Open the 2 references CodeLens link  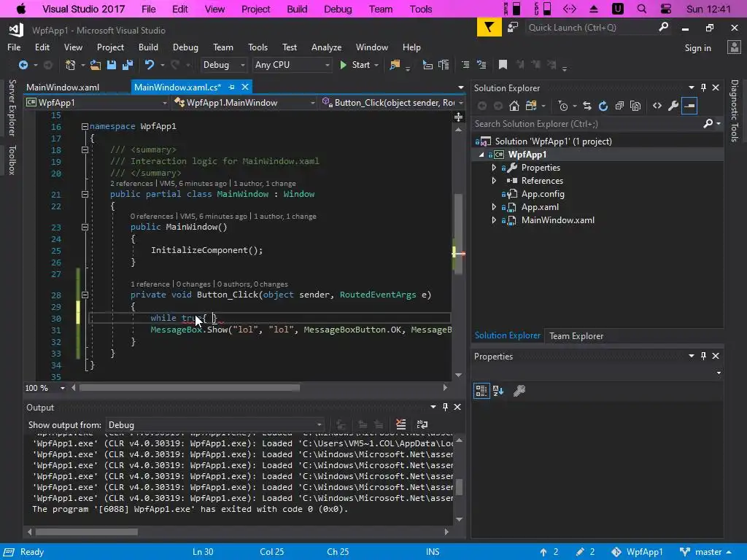pyautogui.click(x=131, y=183)
